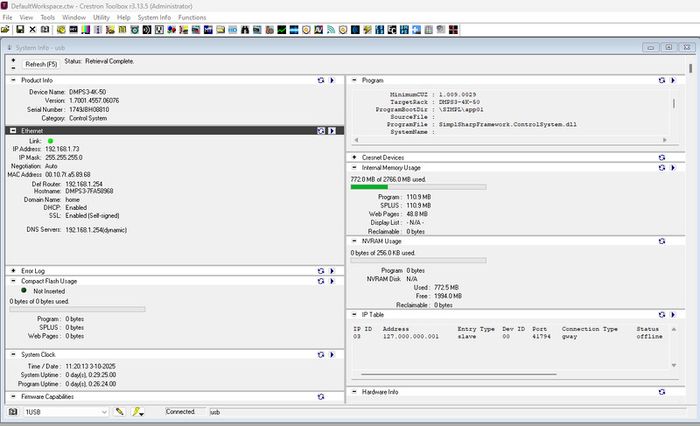Click the Program panel horizontal scrollbar
The width and height of the screenshot is (700, 426).
[x=510, y=140]
